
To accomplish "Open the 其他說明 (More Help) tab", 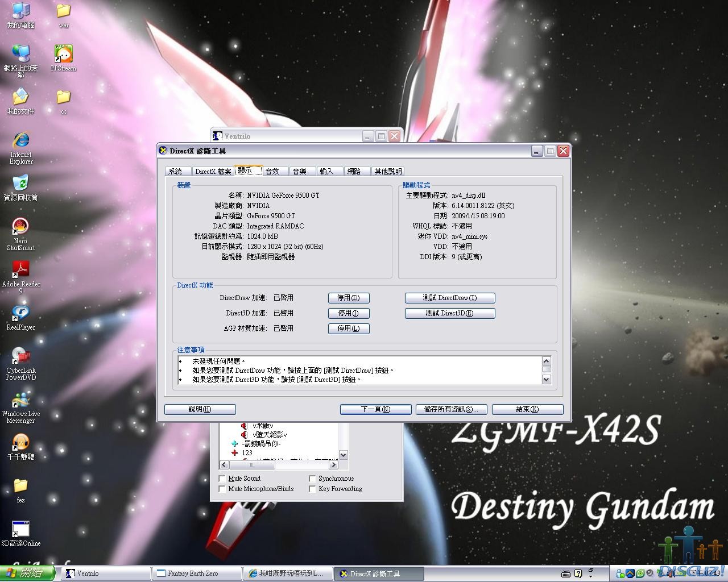I will 388,171.
